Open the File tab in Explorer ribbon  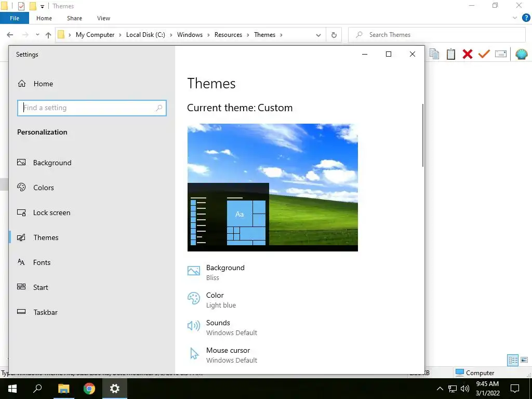tap(15, 18)
